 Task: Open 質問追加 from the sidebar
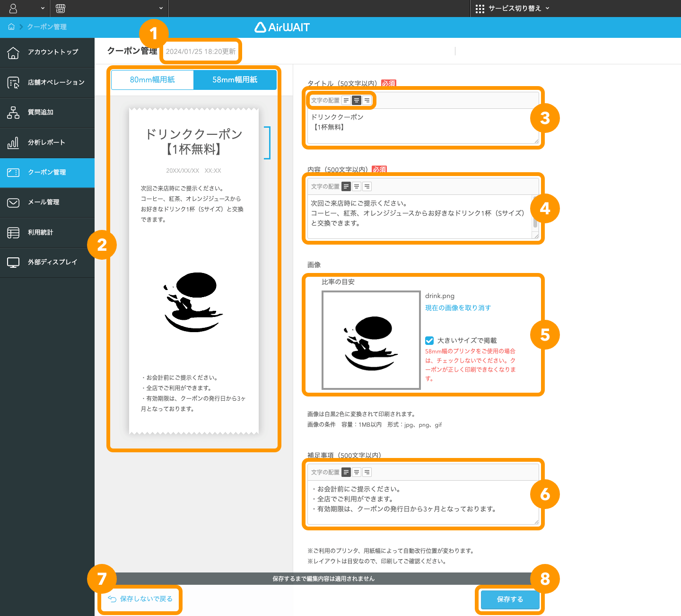coord(47,113)
